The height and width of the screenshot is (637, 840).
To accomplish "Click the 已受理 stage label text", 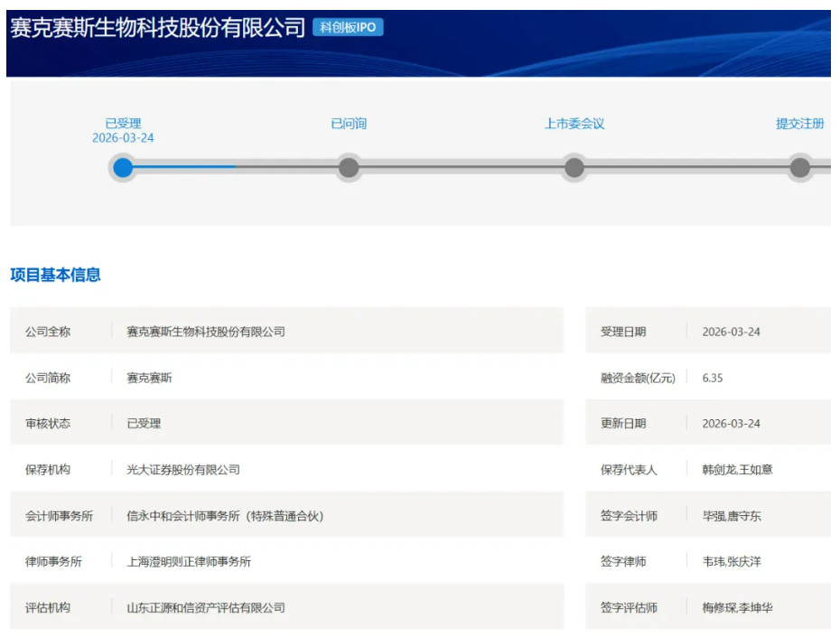I will [x=123, y=124].
